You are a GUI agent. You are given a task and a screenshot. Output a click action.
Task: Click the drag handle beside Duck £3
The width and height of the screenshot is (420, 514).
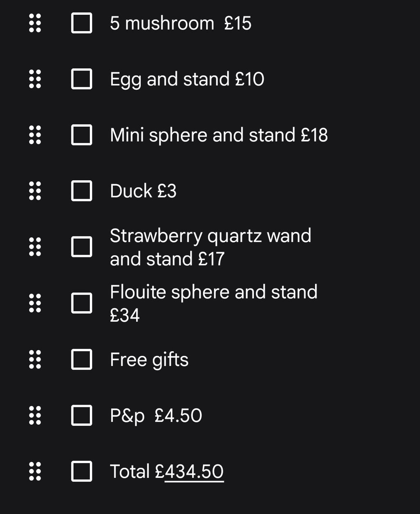pyautogui.click(x=35, y=191)
